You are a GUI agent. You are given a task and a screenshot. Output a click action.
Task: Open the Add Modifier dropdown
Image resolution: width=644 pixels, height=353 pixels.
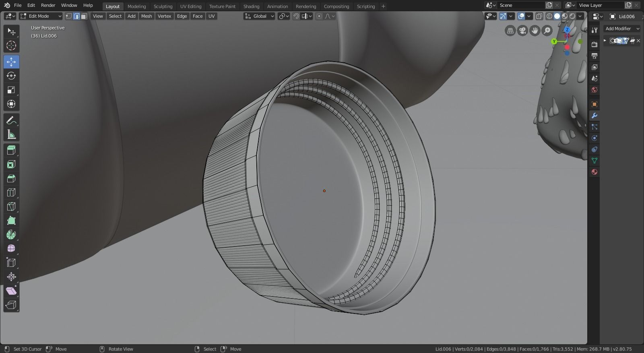(622, 29)
